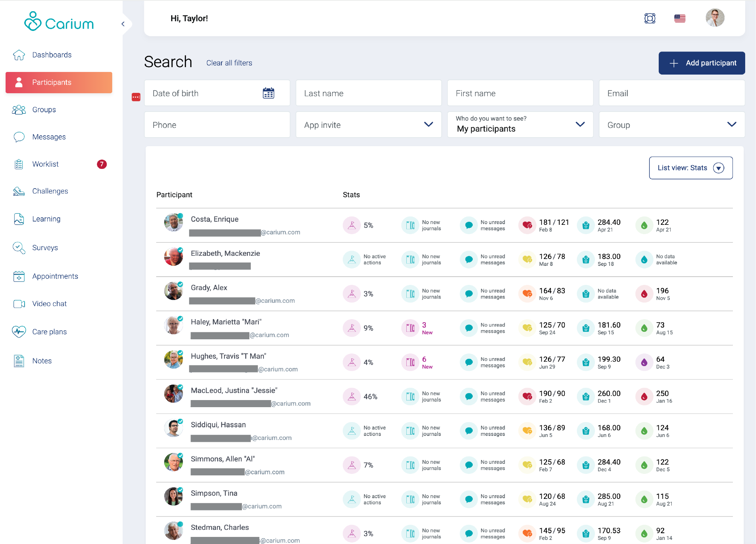
Task: Focus the Email search field
Action: [x=672, y=93]
